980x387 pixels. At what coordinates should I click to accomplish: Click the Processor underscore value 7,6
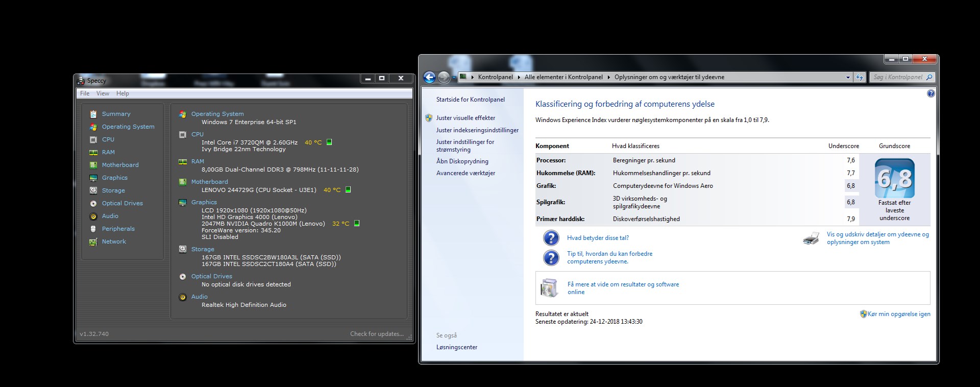click(850, 160)
